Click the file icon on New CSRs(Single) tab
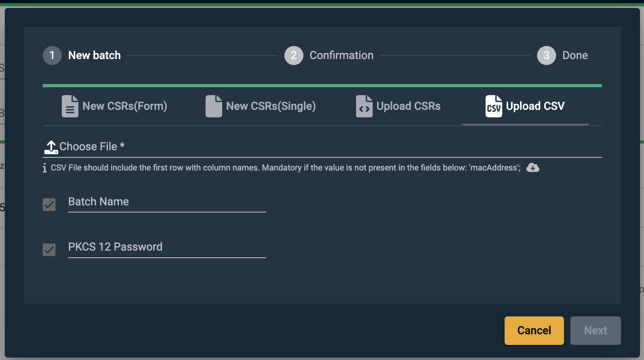 coord(213,106)
